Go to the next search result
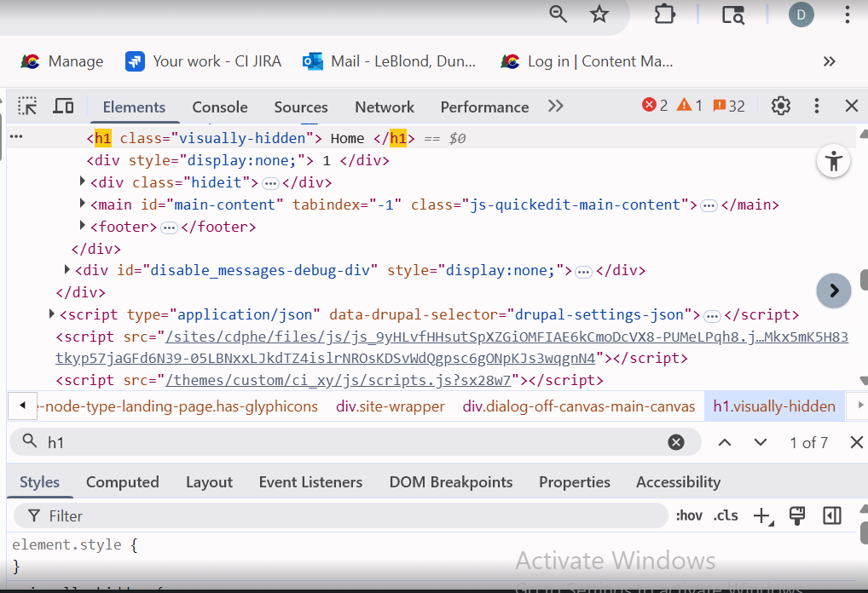Viewport: 868px width, 593px height. point(761,442)
